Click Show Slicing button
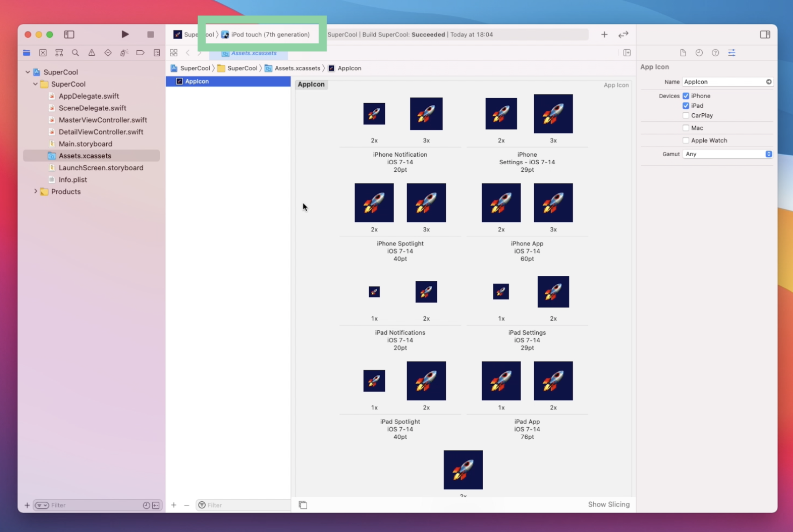 [608, 504]
